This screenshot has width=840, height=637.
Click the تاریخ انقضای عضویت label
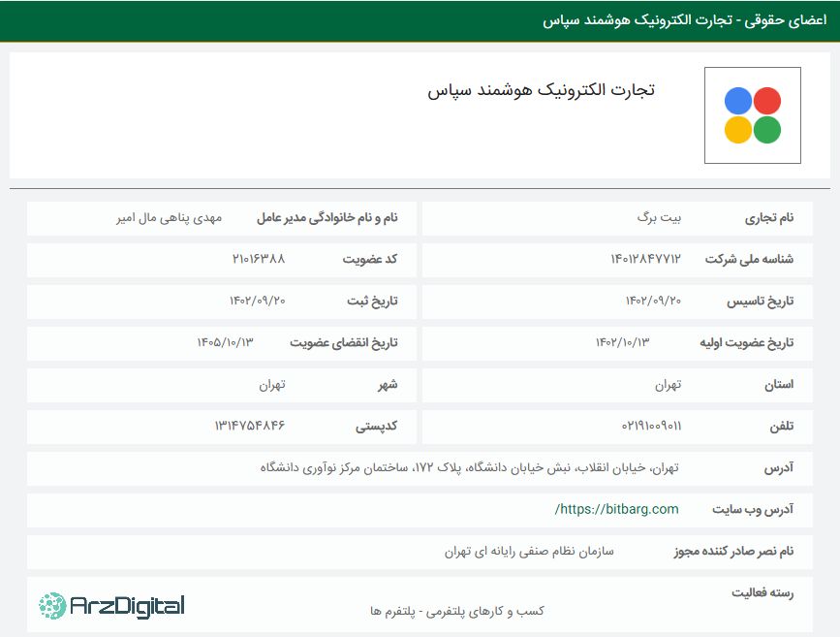coord(344,343)
